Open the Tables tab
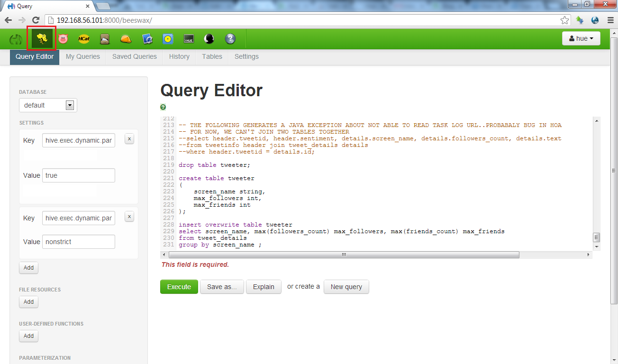 point(212,56)
